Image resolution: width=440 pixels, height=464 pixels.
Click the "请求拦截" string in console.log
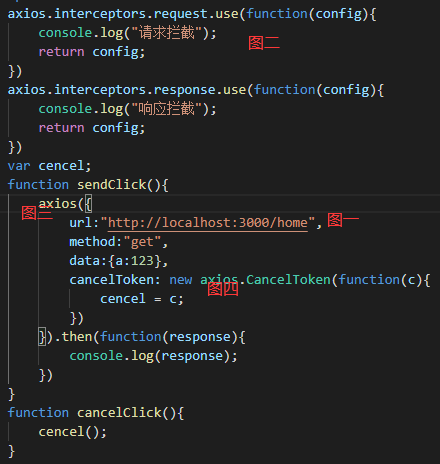pos(167,33)
